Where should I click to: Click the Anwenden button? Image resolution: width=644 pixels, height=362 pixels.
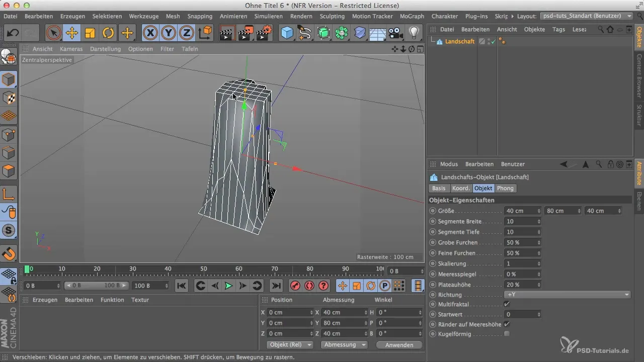(x=399, y=345)
